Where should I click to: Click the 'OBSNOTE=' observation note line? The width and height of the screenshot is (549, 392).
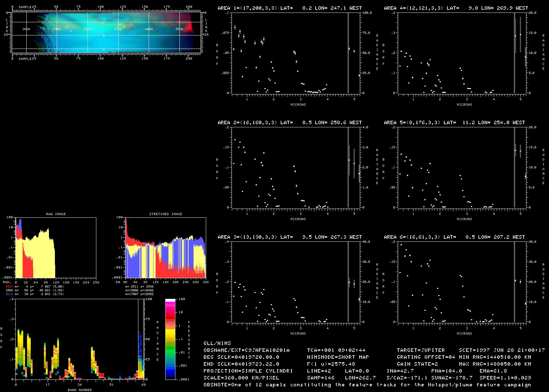point(367,384)
